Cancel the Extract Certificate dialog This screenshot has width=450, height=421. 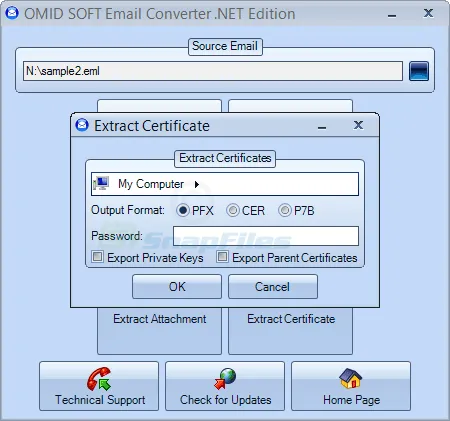point(273,287)
